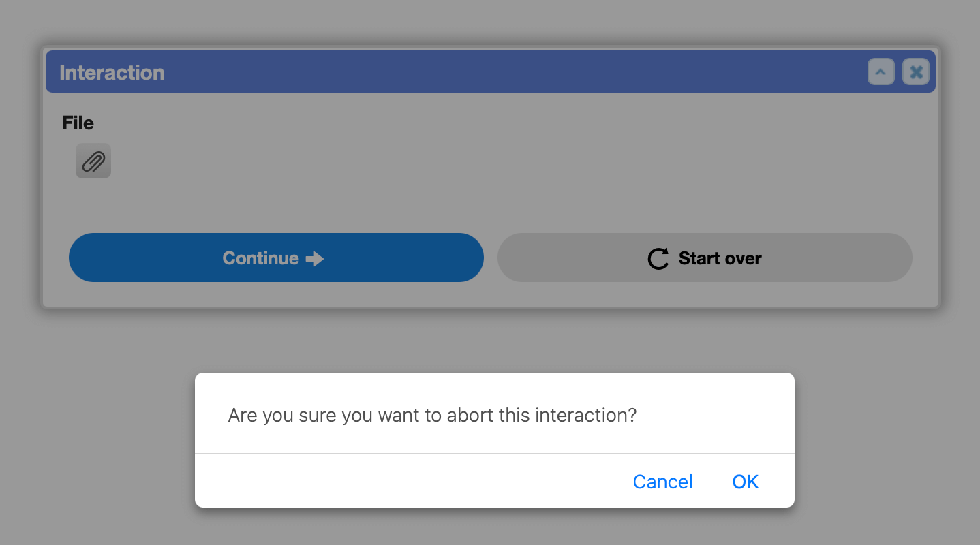Close the Interaction panel with the X icon

(916, 72)
